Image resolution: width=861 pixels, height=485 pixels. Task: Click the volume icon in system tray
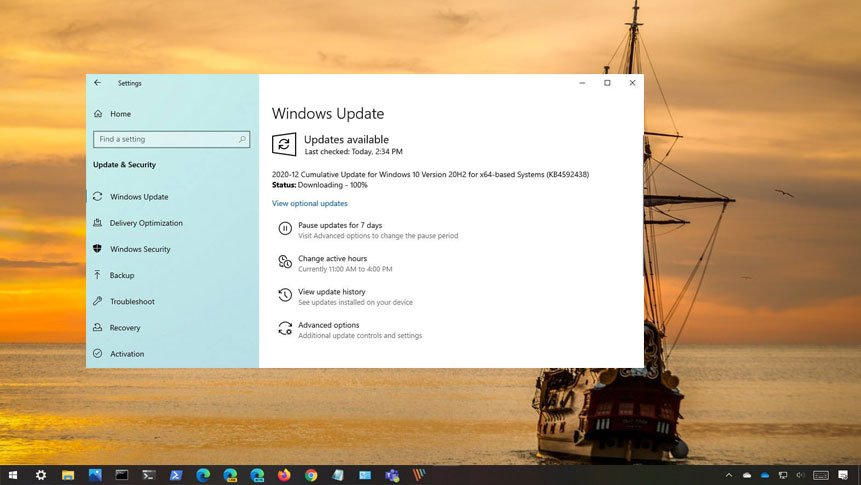coord(800,475)
